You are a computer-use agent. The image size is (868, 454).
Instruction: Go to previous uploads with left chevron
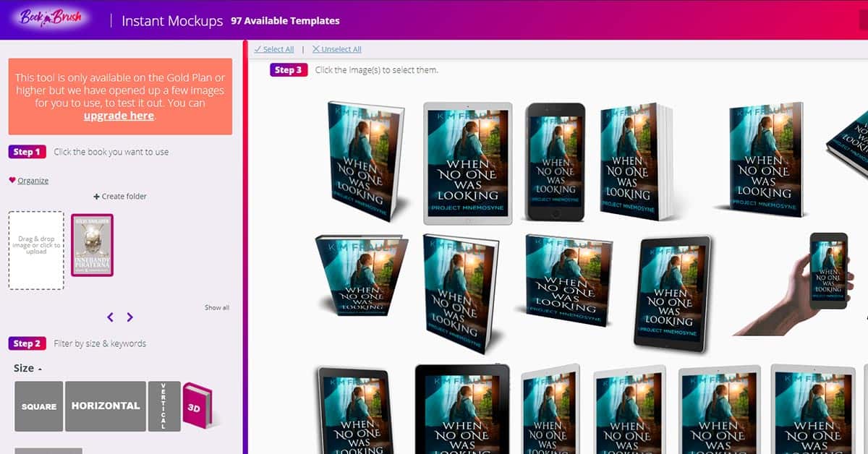(x=111, y=317)
